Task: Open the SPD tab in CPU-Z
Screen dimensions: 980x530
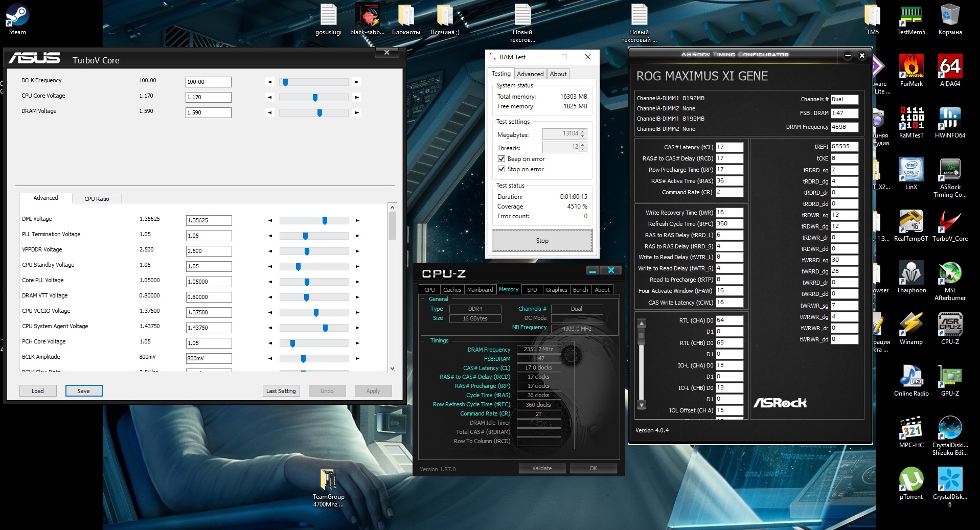Action: [532, 290]
